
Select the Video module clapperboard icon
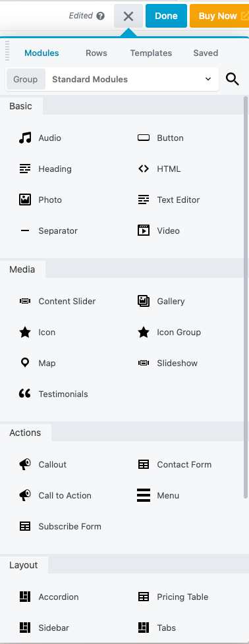click(144, 230)
